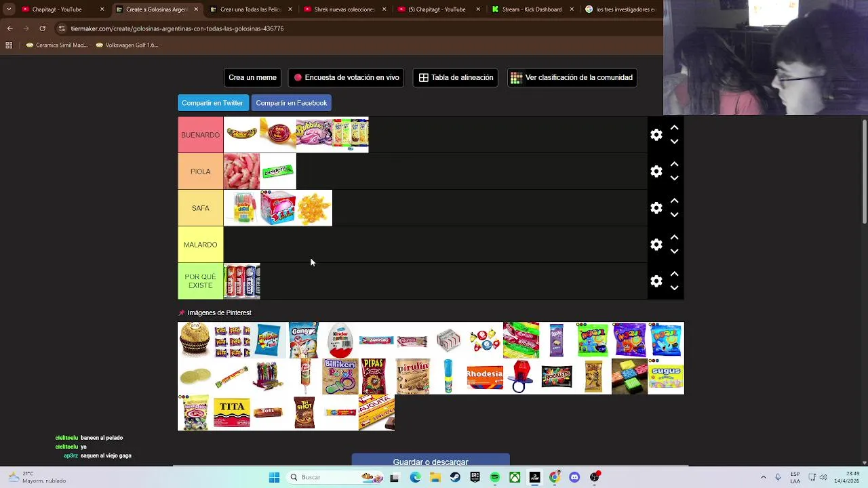Select the Bubbaloo gum in BUENARDO row
The width and height of the screenshot is (868, 488).
point(314,135)
